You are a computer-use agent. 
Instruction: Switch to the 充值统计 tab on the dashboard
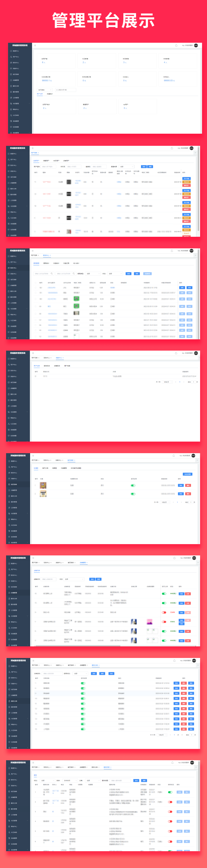point(50,94)
